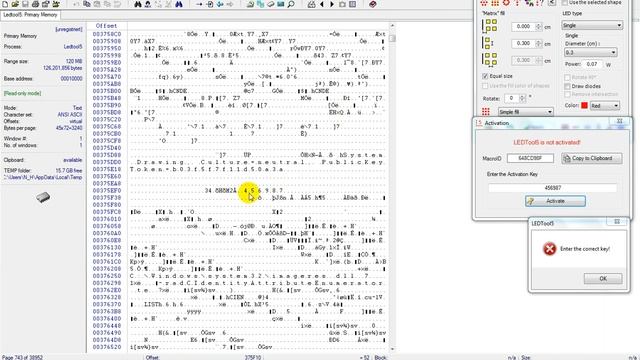Click the calculator icon left of Back arrow
This screenshot has width=640, height=360.
coord(311,4)
